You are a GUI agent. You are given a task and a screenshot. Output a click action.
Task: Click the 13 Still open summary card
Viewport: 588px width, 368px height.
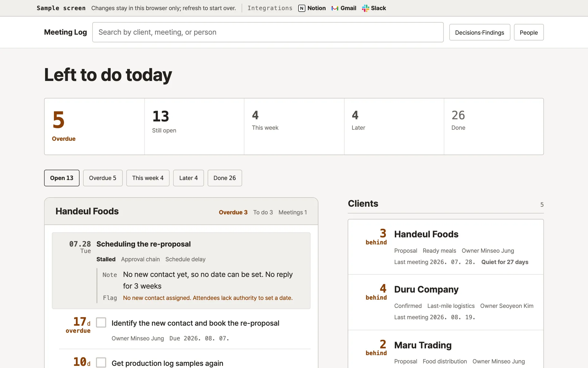pos(194,126)
